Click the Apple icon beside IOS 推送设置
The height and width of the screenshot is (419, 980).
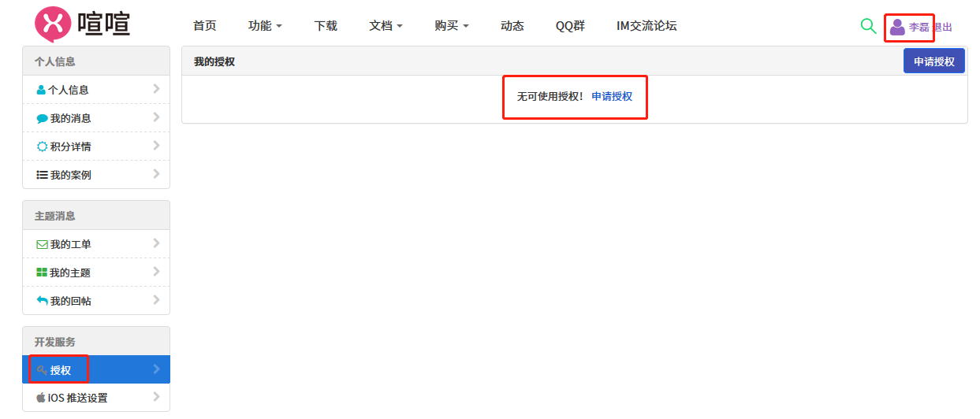41,398
